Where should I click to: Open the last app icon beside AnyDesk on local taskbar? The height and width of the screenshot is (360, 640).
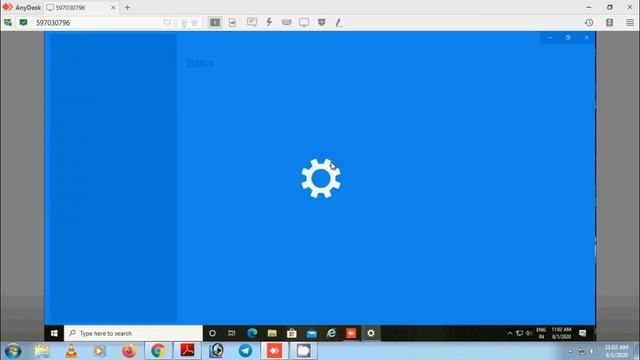pyautogui.click(x=303, y=351)
